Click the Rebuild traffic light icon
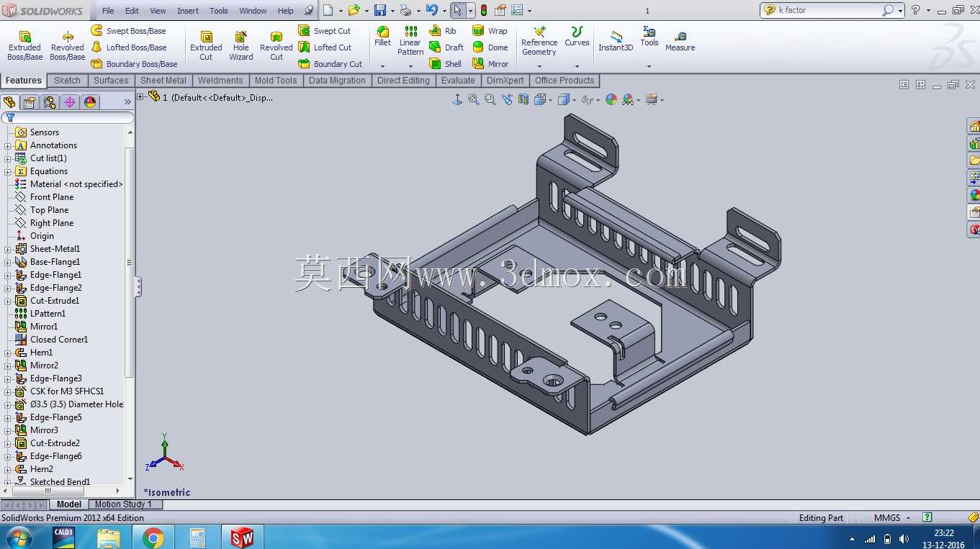The image size is (980, 549). click(484, 10)
